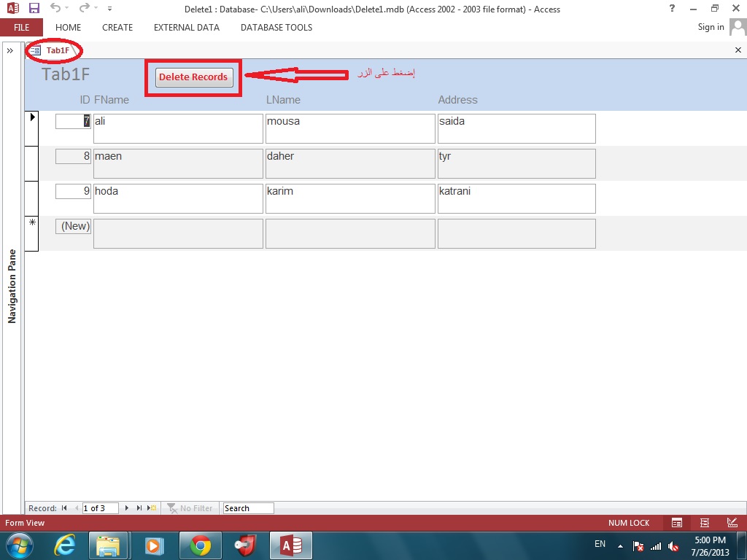
Task: Select the record selector for maen row
Action: (31, 163)
